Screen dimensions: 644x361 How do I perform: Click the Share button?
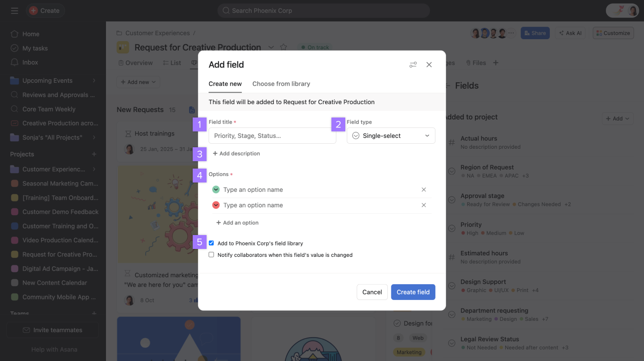pyautogui.click(x=535, y=33)
